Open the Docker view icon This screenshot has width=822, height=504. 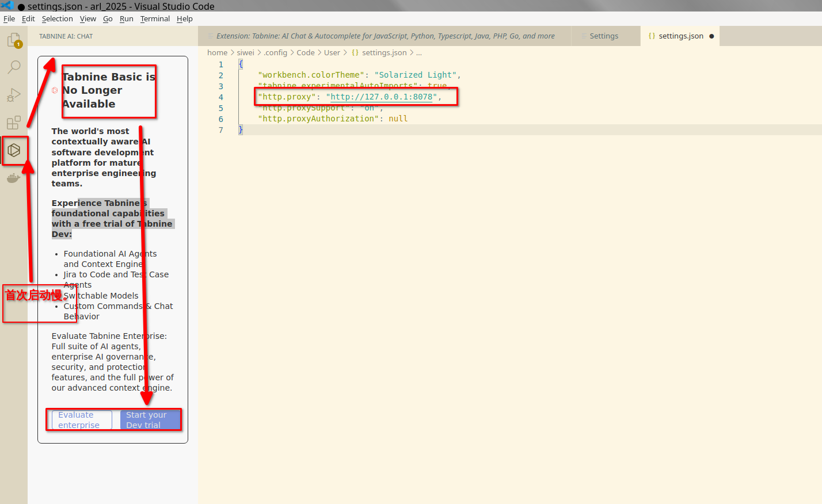[x=14, y=178]
